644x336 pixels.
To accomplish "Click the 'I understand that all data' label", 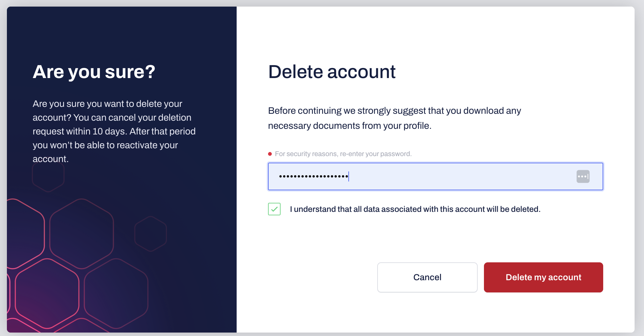I will (x=415, y=209).
